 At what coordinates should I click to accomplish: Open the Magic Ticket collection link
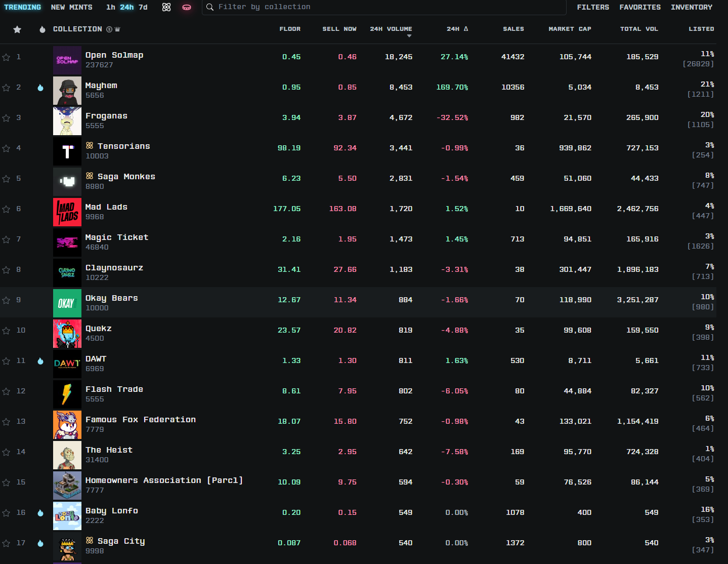[117, 237]
